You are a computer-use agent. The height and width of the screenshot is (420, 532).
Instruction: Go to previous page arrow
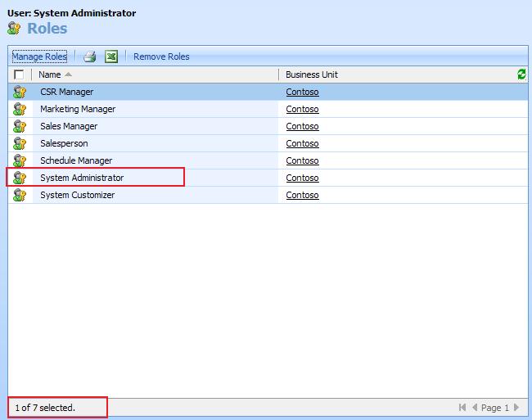coord(475,407)
